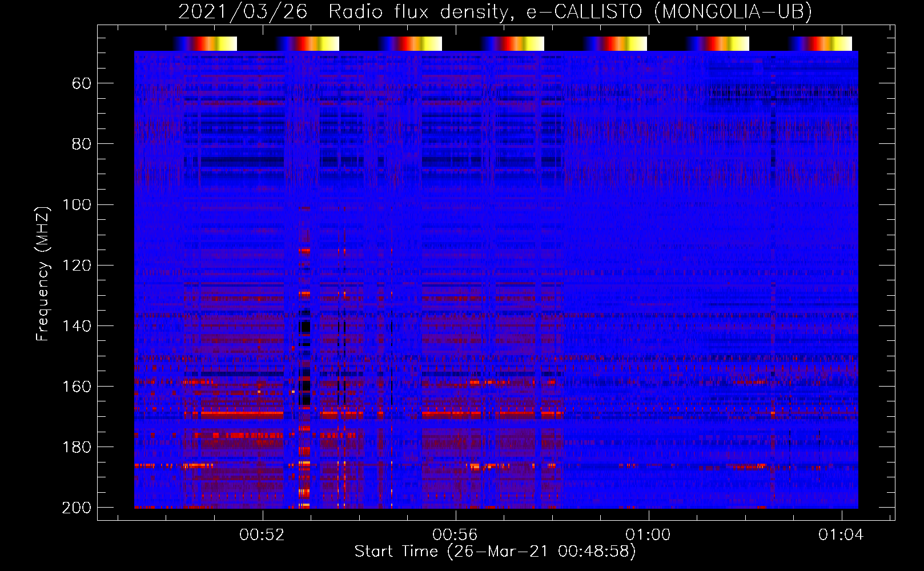Click the 100 MHz tick label
Screen dimensions: 924x571
tap(77, 205)
